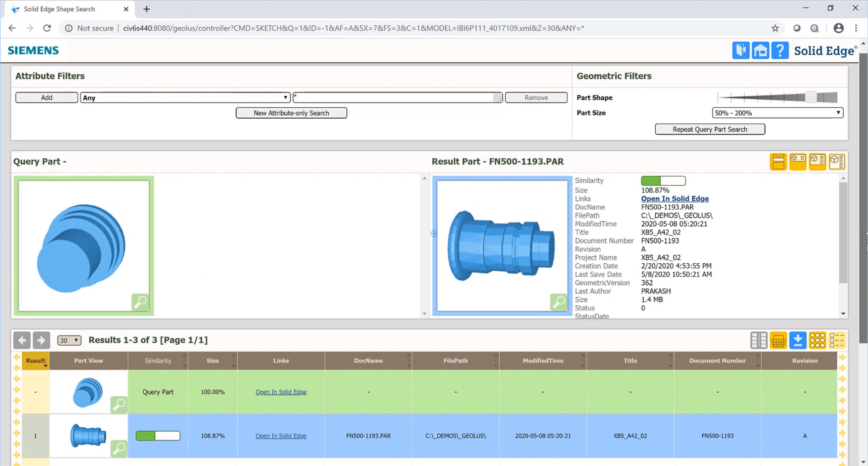Select the two-column table view icon
868x466 pixels.
[x=759, y=340]
